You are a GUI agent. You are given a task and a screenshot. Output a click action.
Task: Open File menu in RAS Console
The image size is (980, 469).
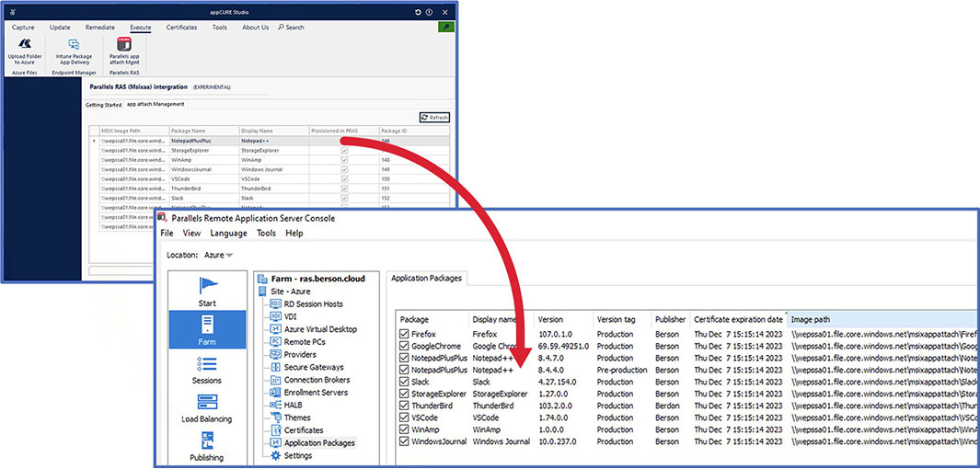(167, 233)
